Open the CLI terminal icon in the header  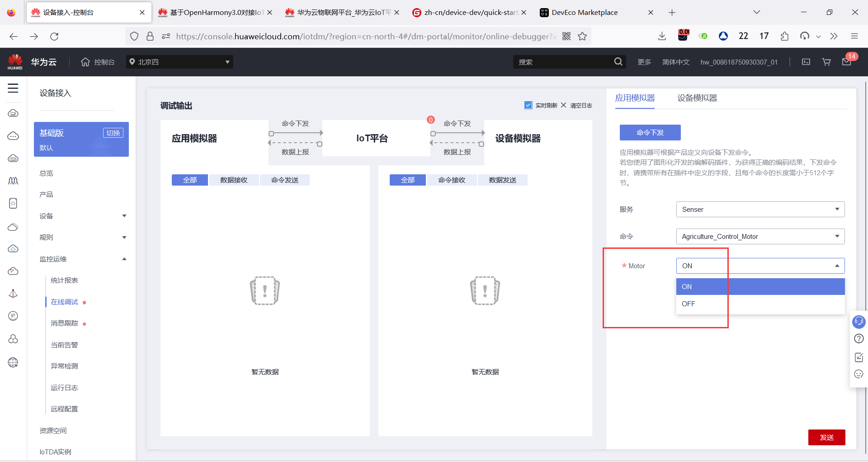click(806, 62)
